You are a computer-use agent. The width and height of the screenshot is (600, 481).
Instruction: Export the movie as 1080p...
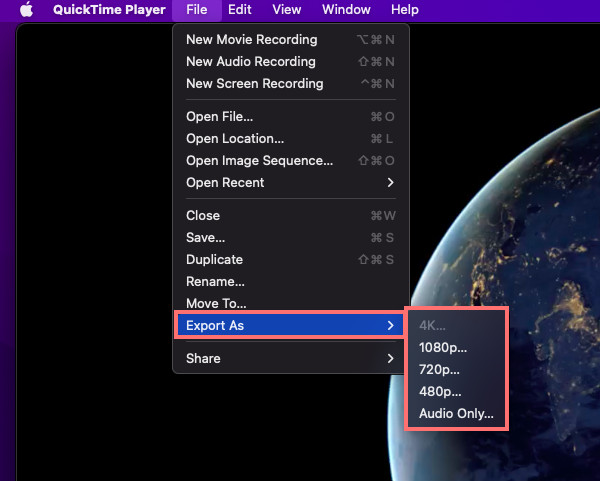click(x=457, y=347)
